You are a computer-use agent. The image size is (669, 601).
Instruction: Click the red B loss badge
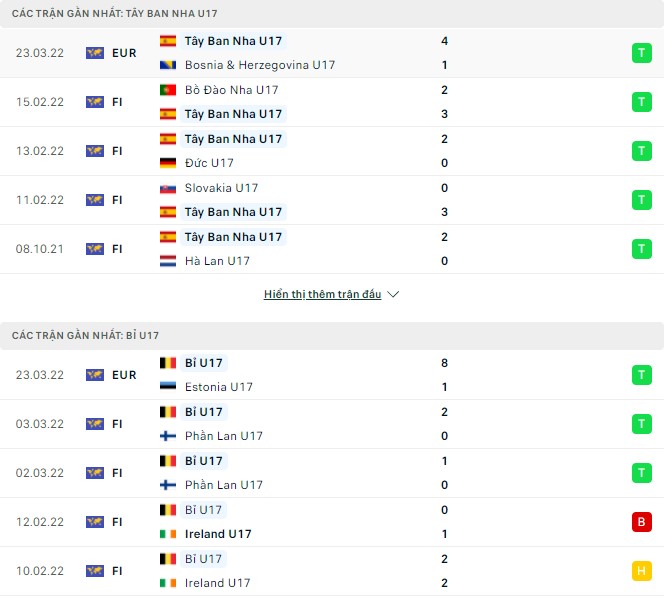[x=641, y=522]
